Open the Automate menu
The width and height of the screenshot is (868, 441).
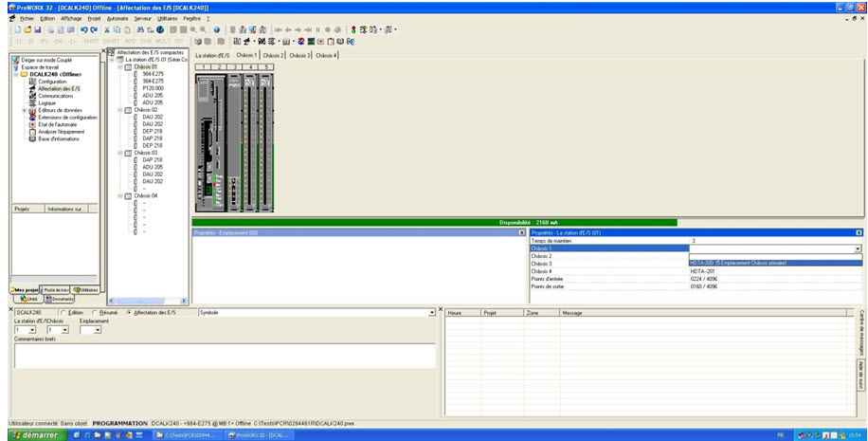pos(118,18)
